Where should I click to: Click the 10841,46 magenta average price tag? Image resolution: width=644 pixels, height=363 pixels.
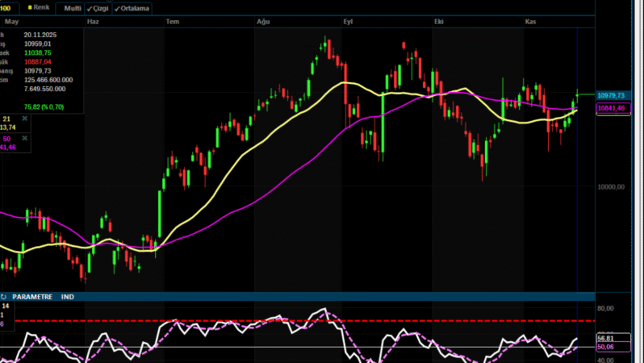611,107
